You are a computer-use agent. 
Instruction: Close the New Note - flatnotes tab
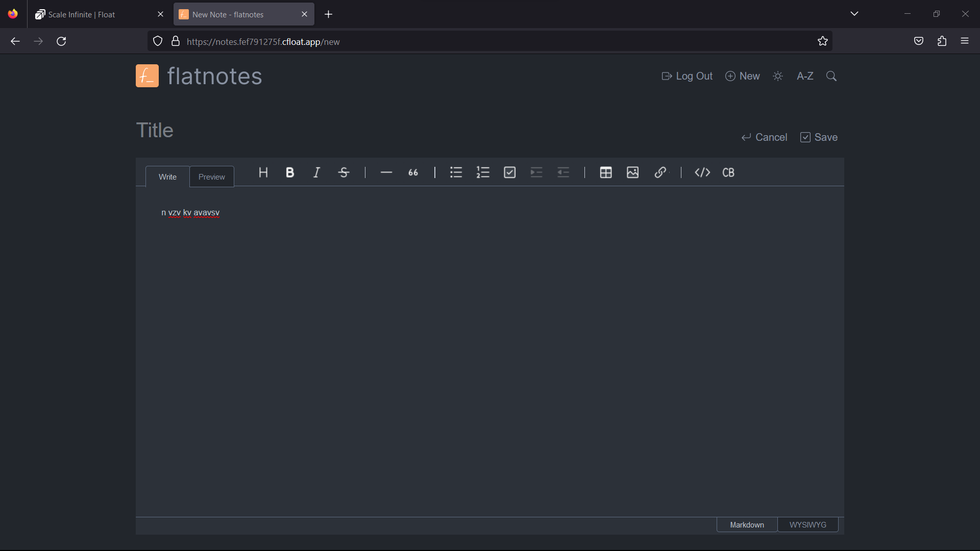pyautogui.click(x=304, y=14)
